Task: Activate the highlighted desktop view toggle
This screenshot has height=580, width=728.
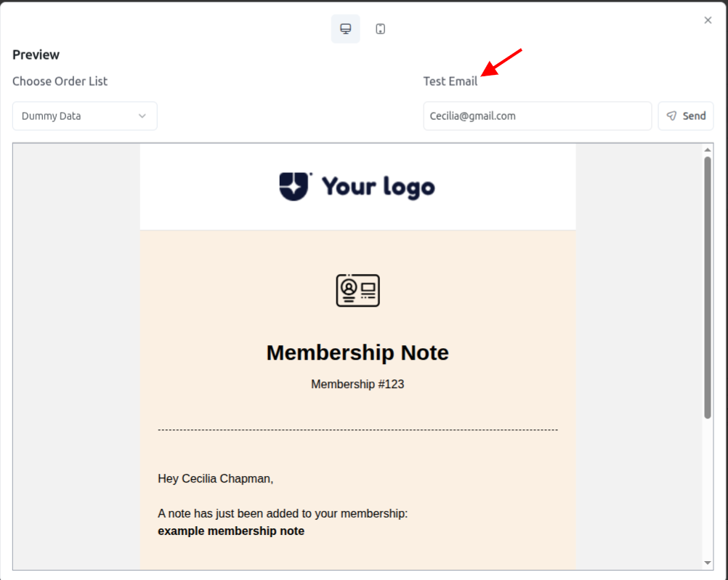Action: tap(345, 28)
